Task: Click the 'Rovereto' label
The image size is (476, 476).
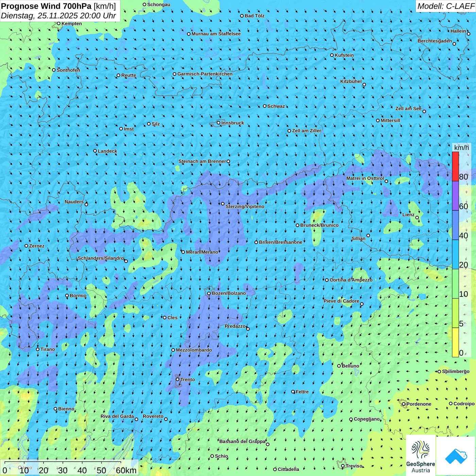Action: point(153,416)
